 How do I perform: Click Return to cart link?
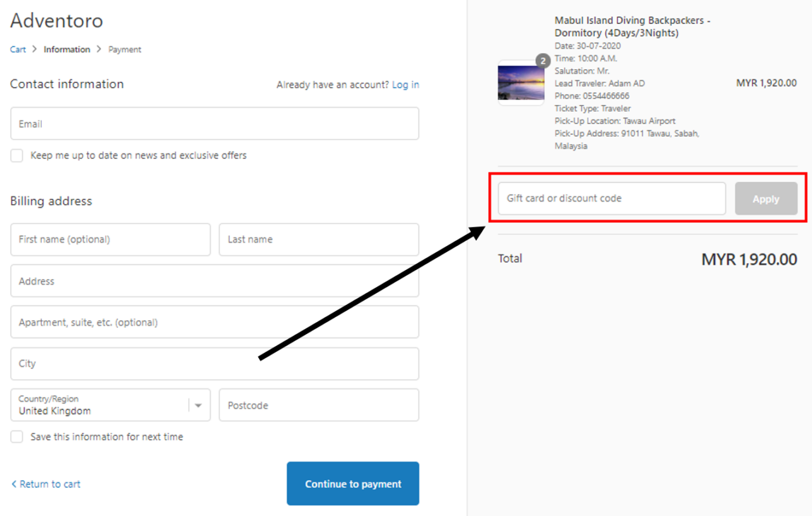point(46,484)
